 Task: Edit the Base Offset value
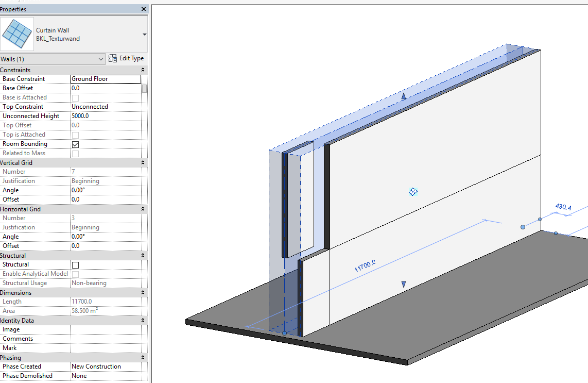click(106, 88)
